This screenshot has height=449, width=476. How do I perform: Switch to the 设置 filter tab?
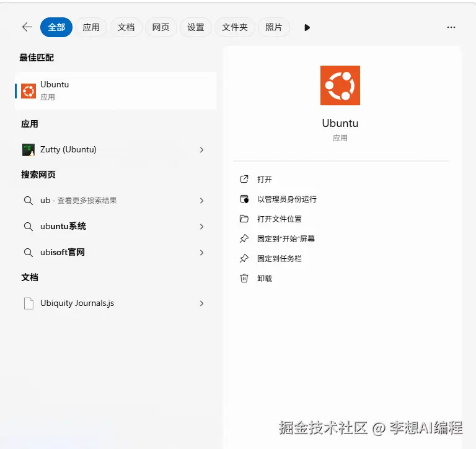(x=195, y=27)
